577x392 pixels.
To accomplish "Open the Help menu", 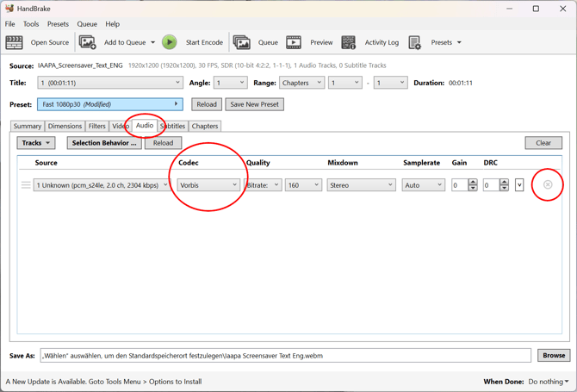I will click(113, 24).
